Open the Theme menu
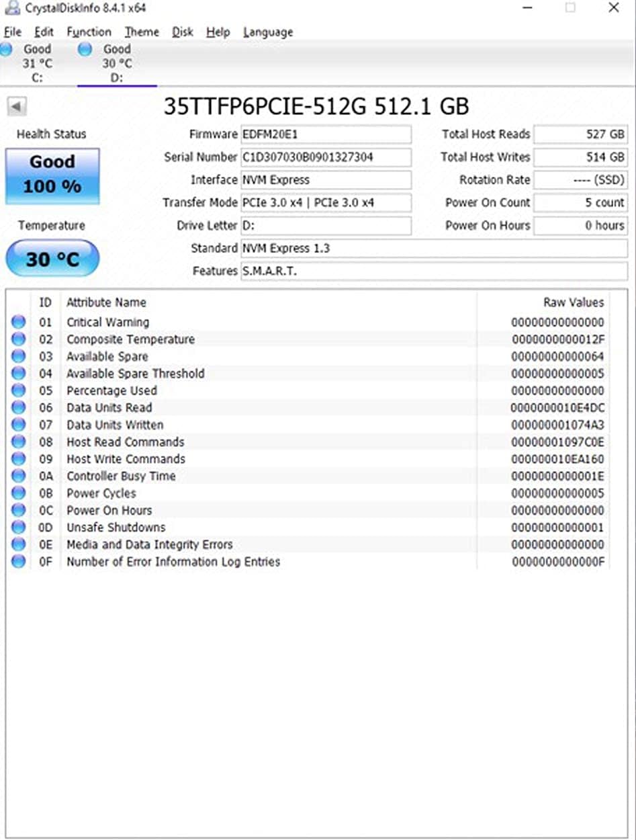 [141, 32]
